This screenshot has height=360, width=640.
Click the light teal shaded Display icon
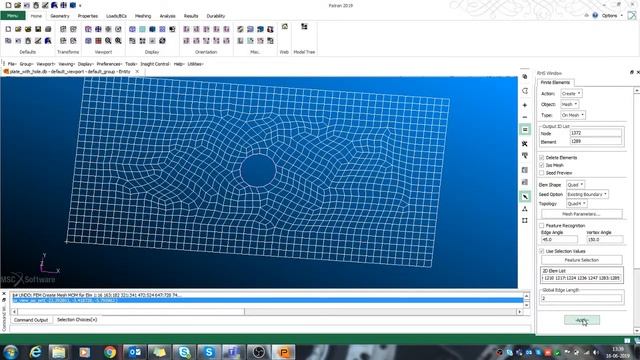[142, 29]
